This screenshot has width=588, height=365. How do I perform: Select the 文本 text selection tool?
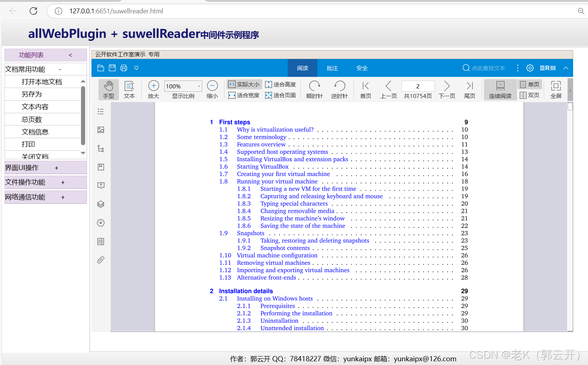129,89
